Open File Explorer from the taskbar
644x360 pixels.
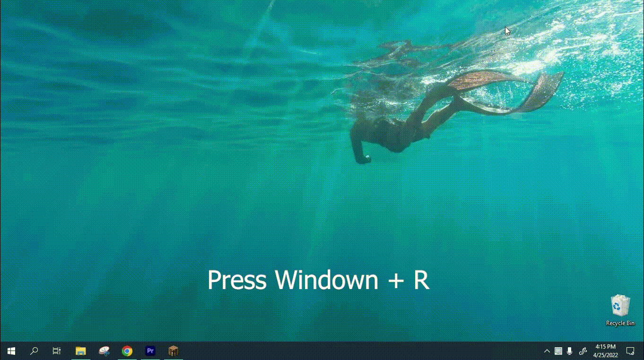pyautogui.click(x=81, y=351)
